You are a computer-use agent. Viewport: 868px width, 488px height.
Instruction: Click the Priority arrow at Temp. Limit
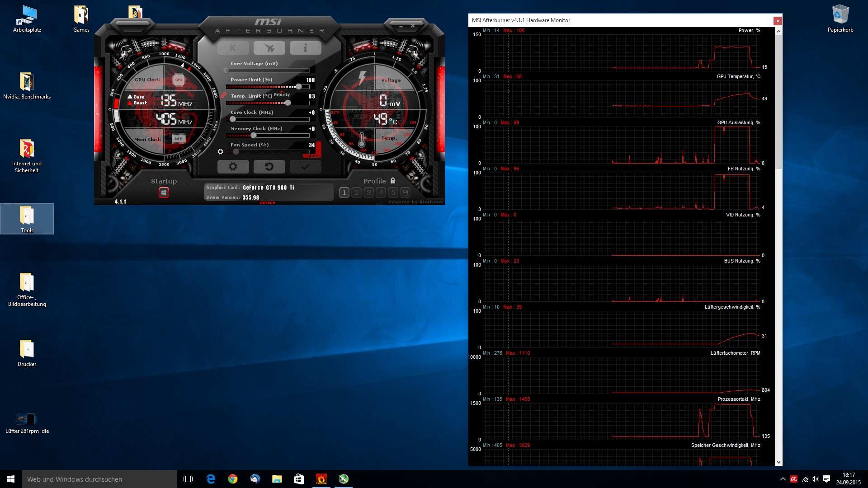[282, 92]
